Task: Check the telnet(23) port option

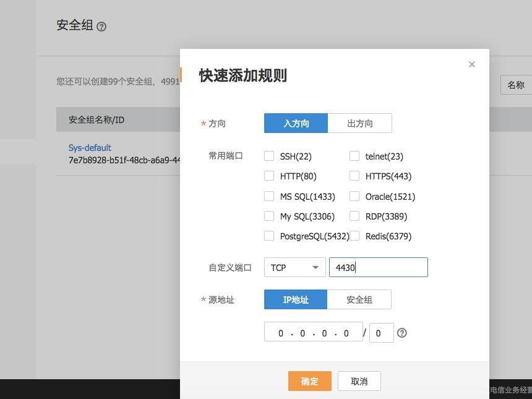Action: tap(354, 157)
